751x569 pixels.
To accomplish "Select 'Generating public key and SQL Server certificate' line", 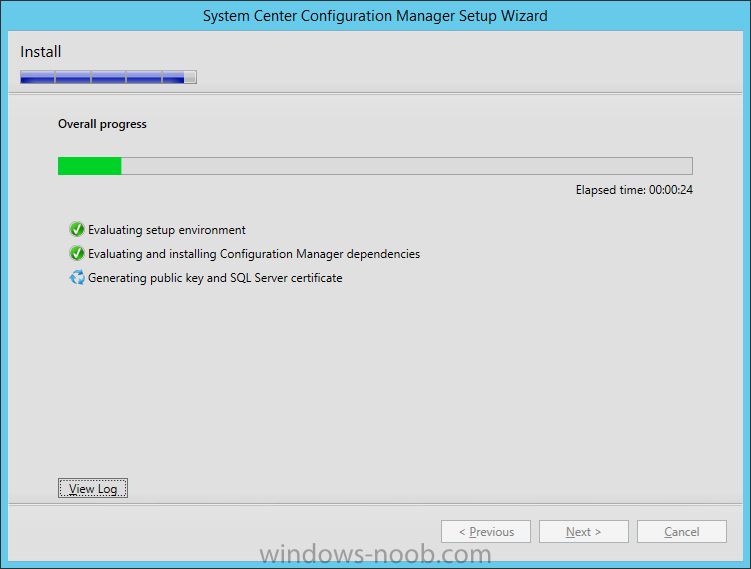I will tap(215, 278).
